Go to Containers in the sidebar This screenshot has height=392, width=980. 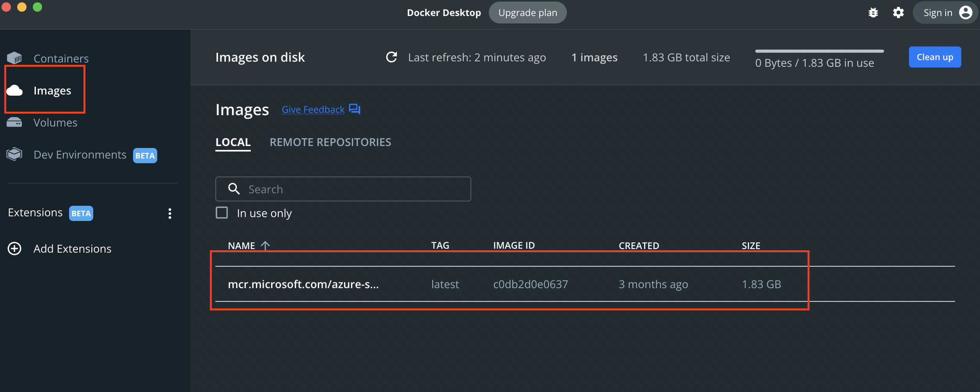[x=61, y=59]
